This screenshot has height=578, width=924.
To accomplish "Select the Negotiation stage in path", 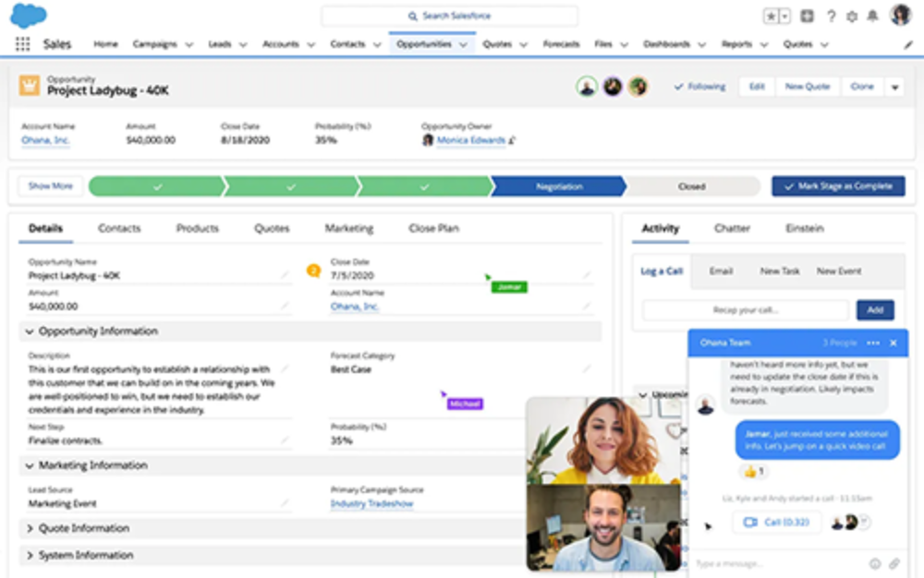I will pos(559,187).
